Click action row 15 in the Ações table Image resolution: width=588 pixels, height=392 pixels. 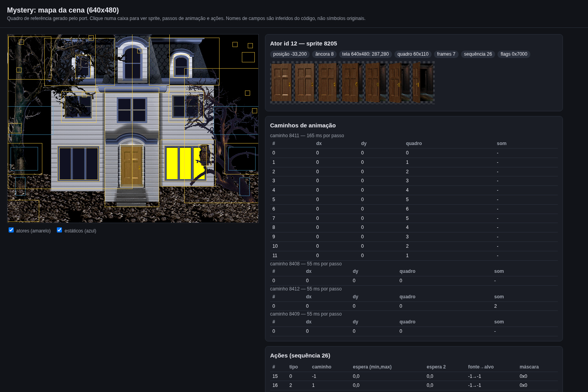pyautogui.click(x=414, y=376)
